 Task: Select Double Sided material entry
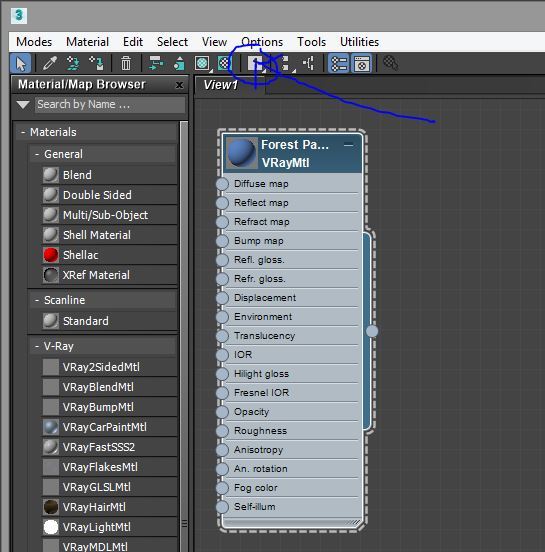(109, 195)
